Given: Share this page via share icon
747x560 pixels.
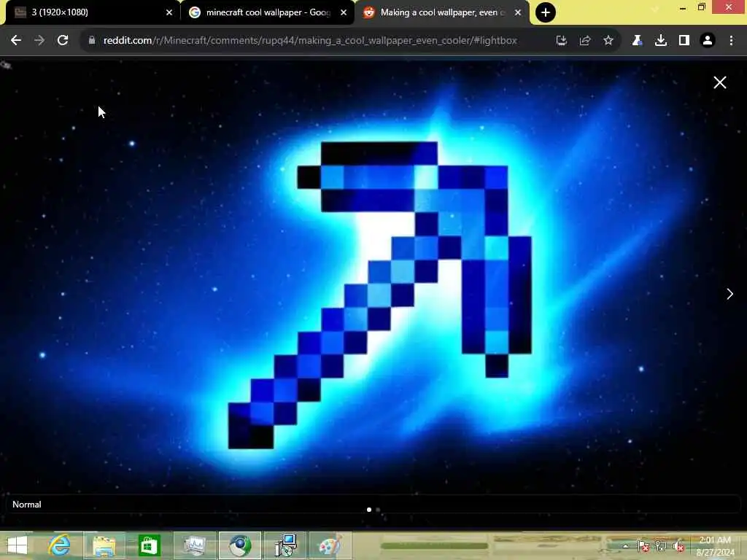Looking at the screenshot, I should (585, 41).
